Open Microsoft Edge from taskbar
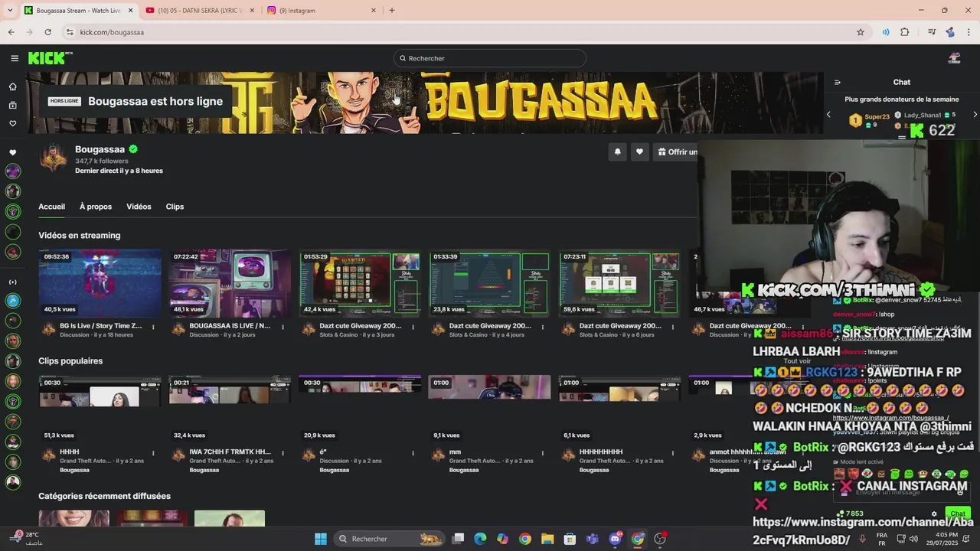Viewport: 980px width, 551px height. 480,539
